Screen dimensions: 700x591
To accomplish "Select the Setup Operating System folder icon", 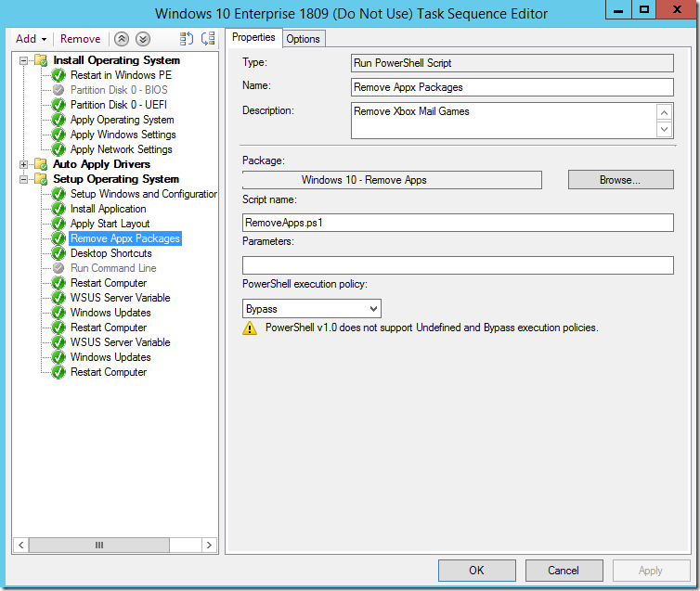I will pyautogui.click(x=41, y=179).
